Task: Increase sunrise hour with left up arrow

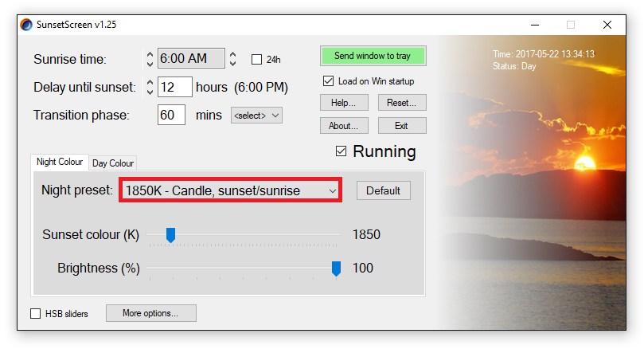Action: [x=150, y=54]
